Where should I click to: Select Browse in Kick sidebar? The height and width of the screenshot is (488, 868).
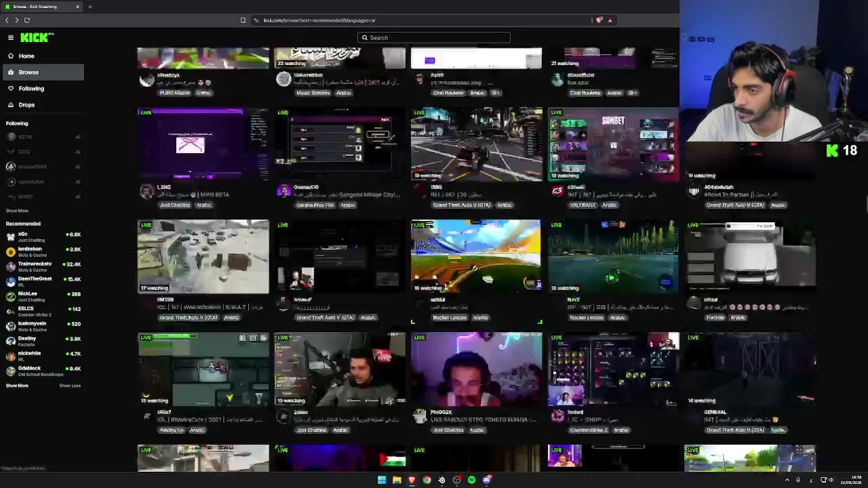[x=42, y=73]
